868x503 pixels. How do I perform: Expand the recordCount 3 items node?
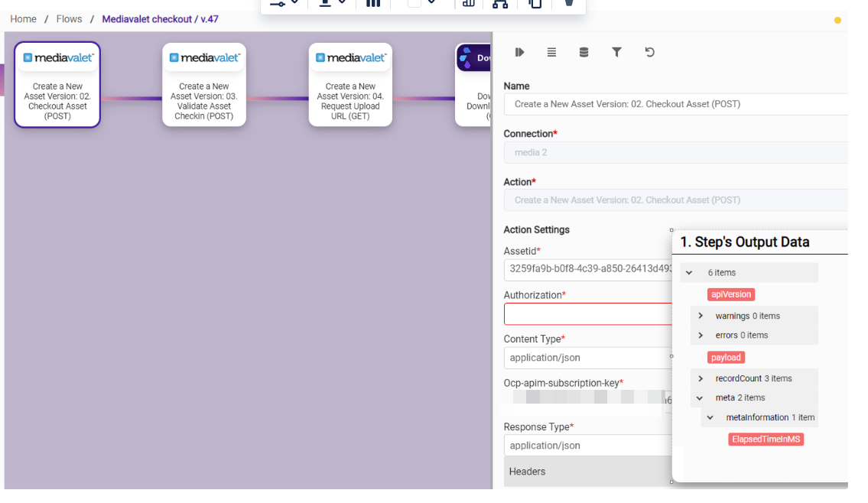click(701, 378)
